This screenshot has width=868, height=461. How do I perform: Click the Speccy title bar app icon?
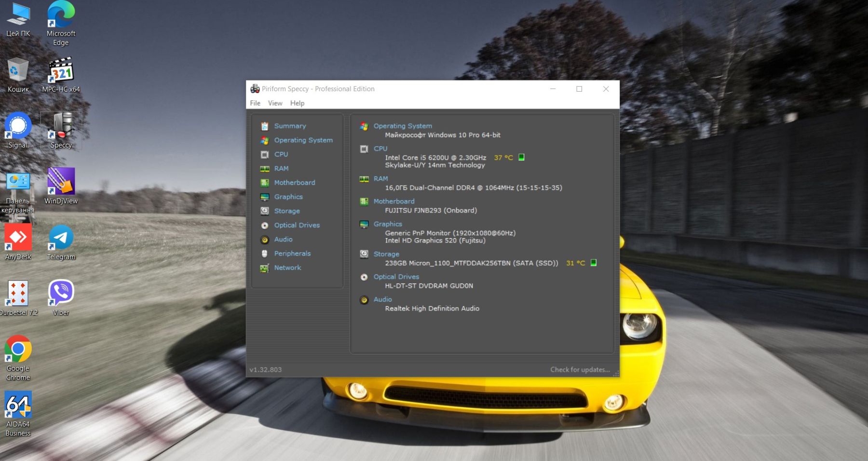pos(255,89)
